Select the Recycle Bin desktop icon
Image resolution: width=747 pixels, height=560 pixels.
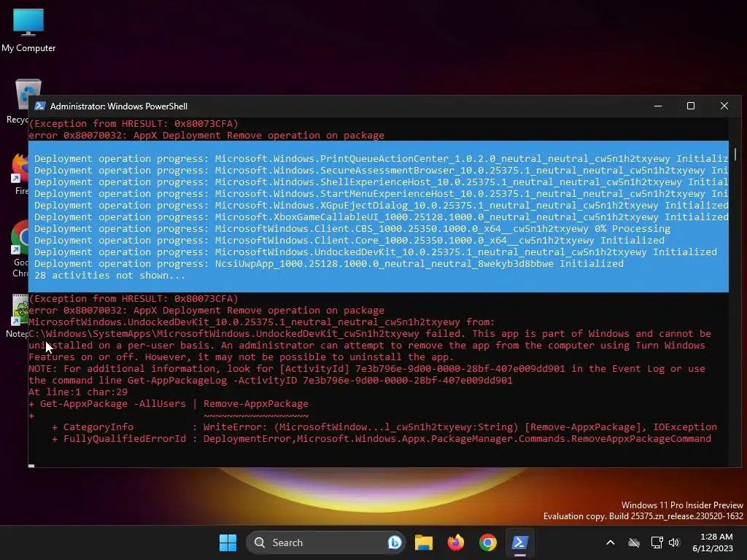pyautogui.click(x=18, y=101)
